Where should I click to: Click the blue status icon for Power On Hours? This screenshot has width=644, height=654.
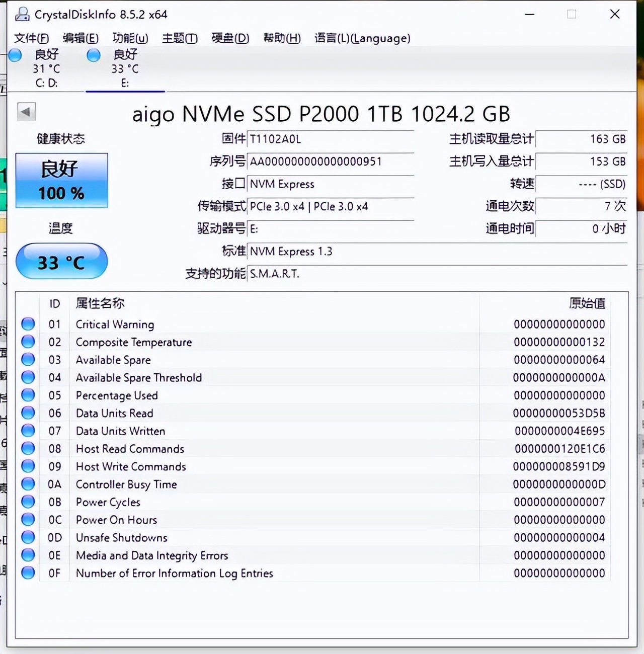tap(28, 519)
